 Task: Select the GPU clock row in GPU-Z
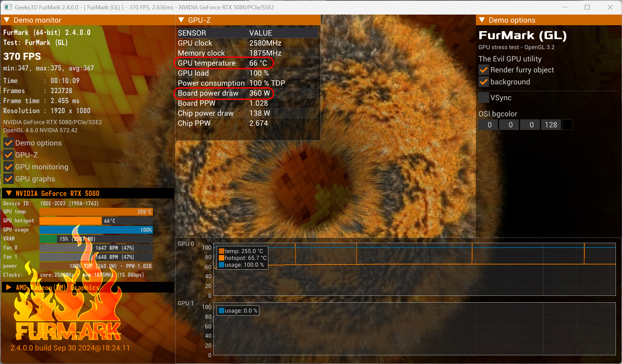248,43
